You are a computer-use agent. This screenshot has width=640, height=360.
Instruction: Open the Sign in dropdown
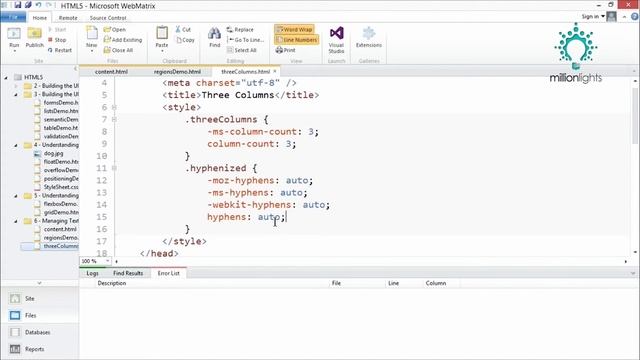pyautogui.click(x=593, y=16)
